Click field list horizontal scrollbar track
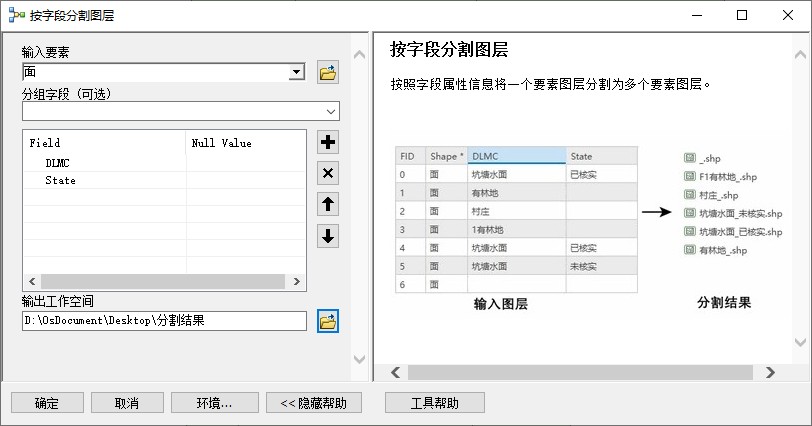The height and width of the screenshot is (426, 812). 164,281
